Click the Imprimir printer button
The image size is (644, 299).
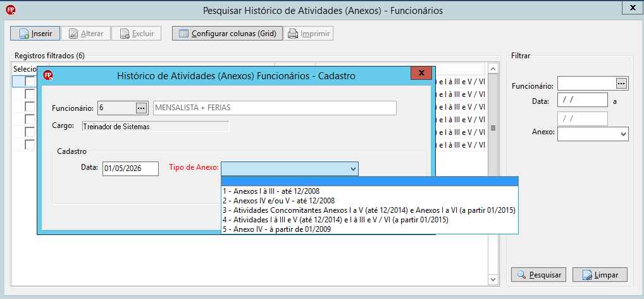[309, 34]
